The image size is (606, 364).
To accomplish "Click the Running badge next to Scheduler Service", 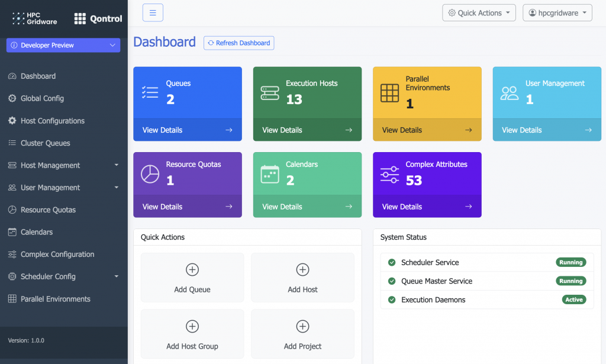I will pos(570,262).
